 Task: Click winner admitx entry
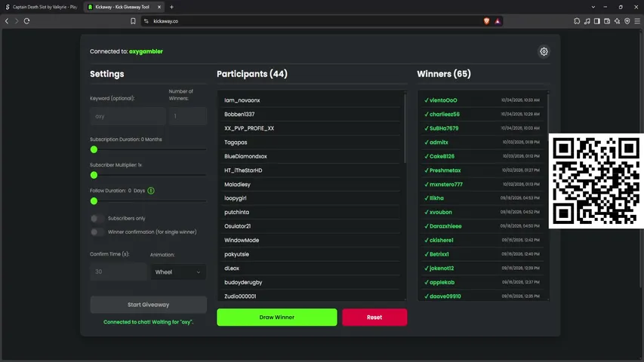(482, 142)
